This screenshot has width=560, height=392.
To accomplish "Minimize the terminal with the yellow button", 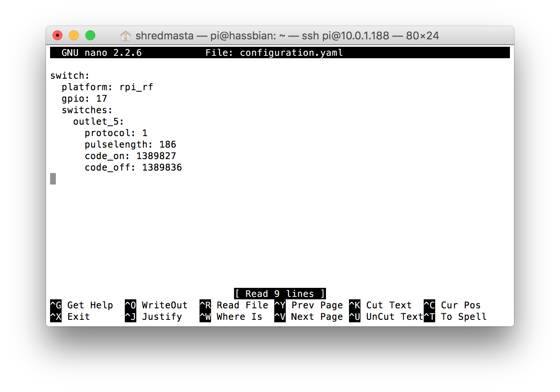I will (x=74, y=35).
